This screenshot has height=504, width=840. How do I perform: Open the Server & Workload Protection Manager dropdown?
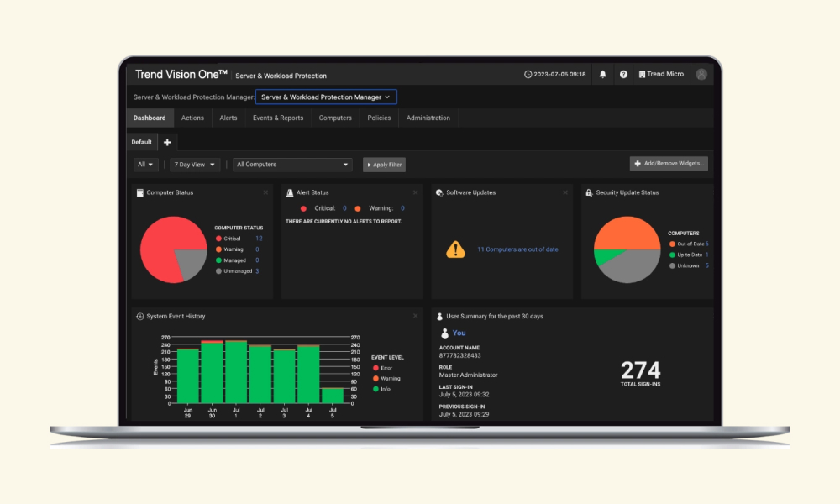[x=326, y=97]
